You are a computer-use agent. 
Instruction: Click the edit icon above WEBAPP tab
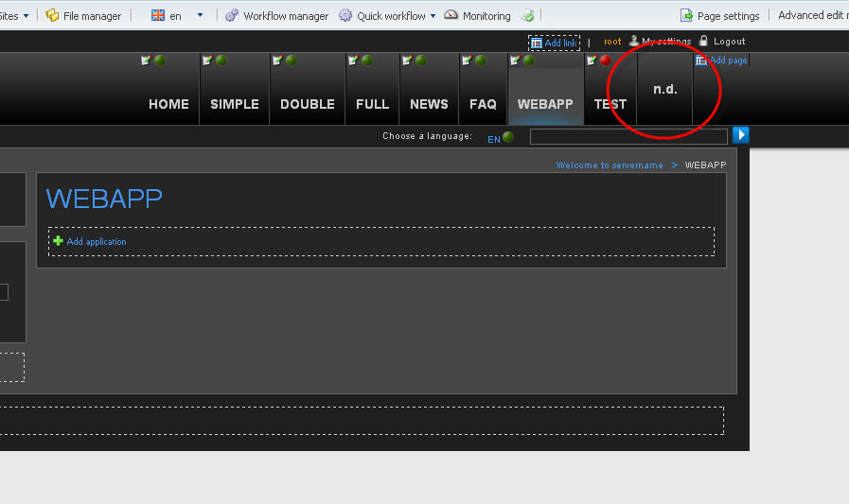[515, 60]
